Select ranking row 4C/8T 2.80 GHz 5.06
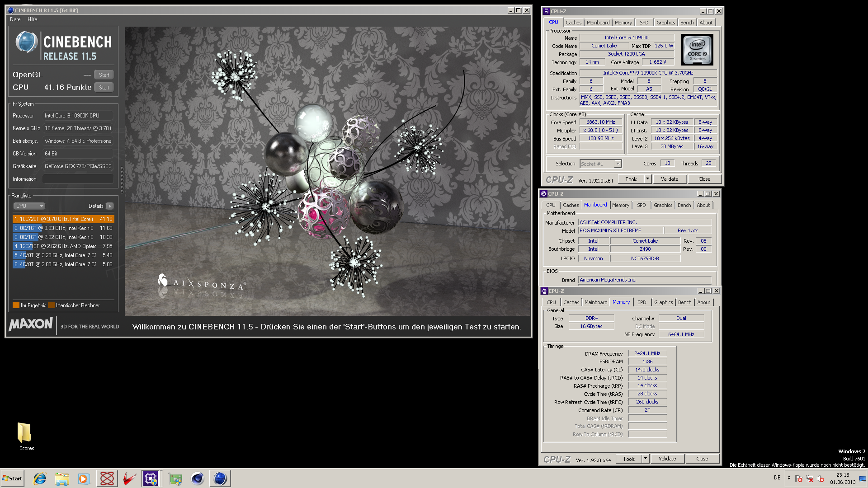Viewport: 868px width, 488px height. pos(63,264)
